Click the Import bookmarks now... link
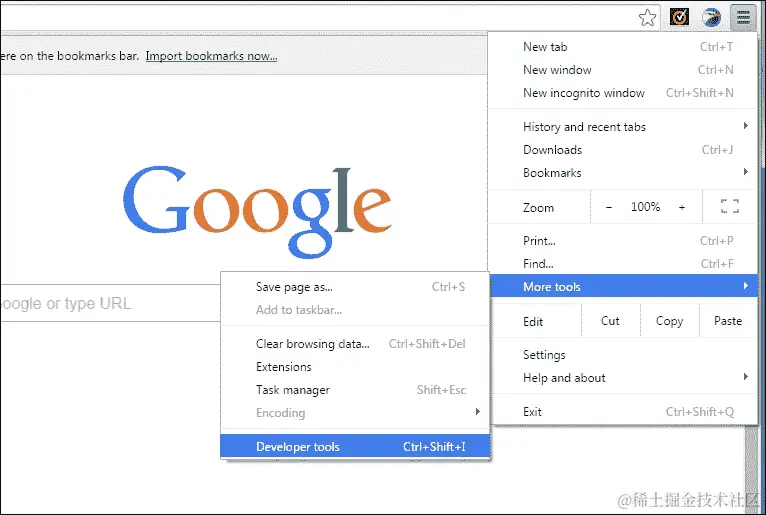The image size is (766, 515). [x=211, y=56]
